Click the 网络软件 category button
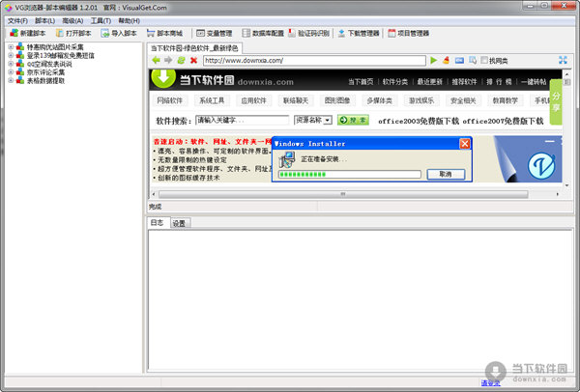 (x=170, y=100)
